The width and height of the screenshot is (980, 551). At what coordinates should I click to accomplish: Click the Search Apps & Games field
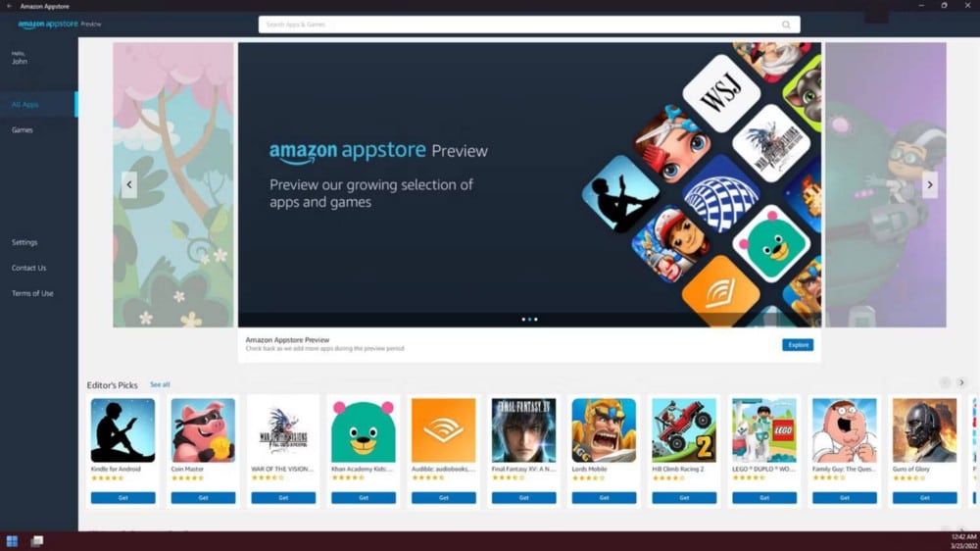[529, 25]
